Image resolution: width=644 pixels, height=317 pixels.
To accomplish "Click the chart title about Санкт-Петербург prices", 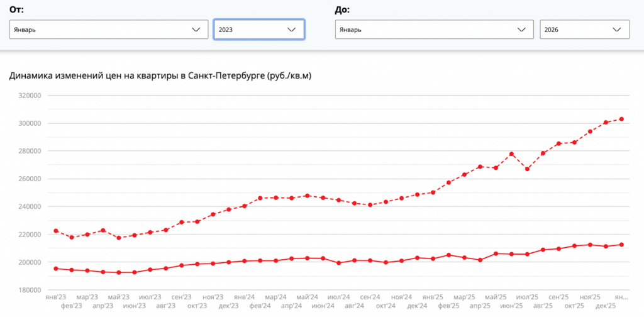I will click(x=160, y=75).
